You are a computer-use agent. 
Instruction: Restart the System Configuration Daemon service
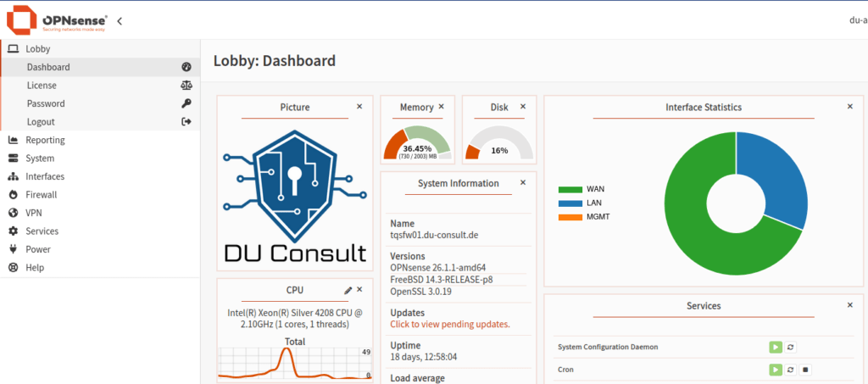tap(791, 347)
